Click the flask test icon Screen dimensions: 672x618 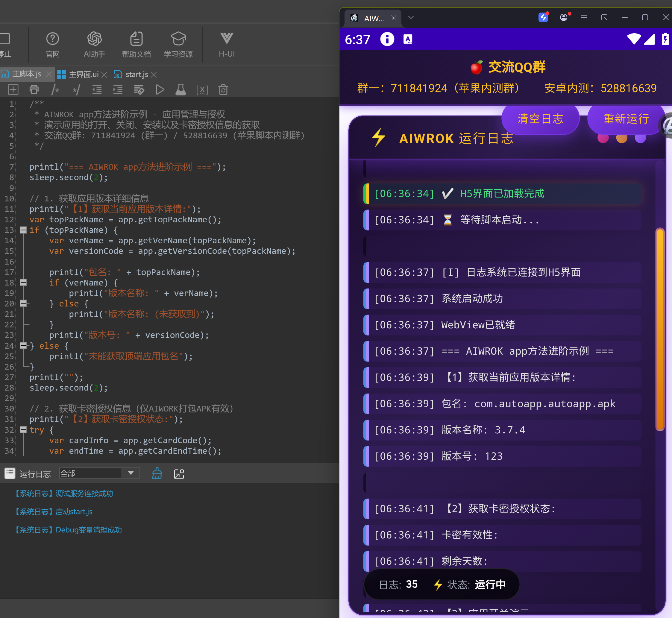click(180, 89)
